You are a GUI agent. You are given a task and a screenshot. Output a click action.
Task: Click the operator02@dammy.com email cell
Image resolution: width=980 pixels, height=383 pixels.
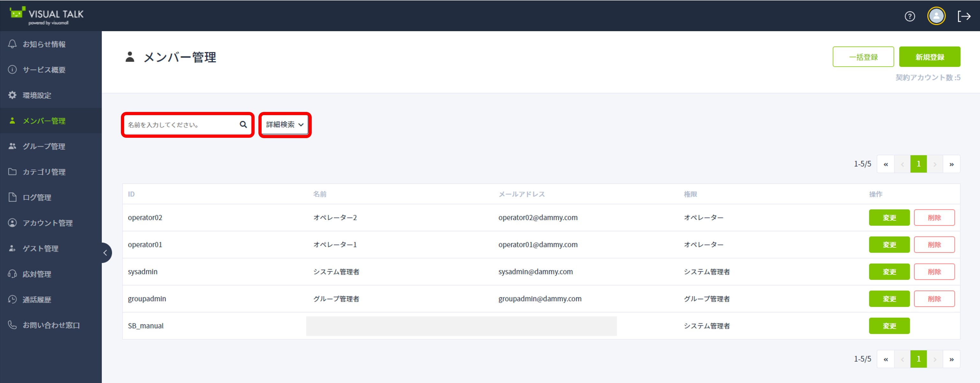coord(538,217)
